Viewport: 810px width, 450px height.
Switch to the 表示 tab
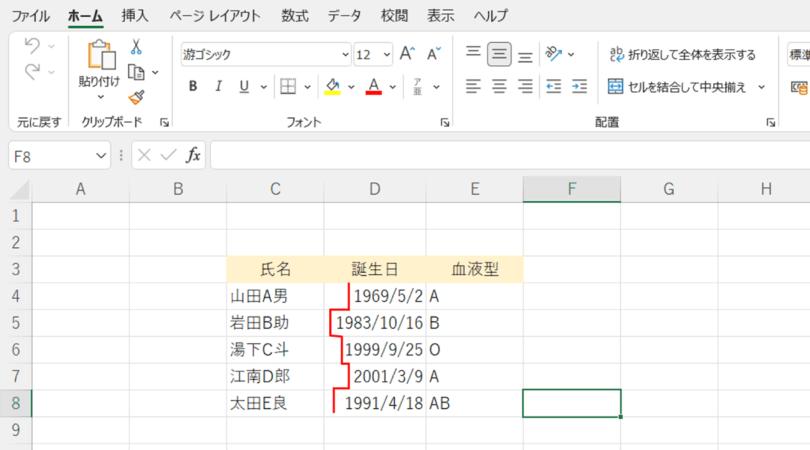(x=441, y=15)
